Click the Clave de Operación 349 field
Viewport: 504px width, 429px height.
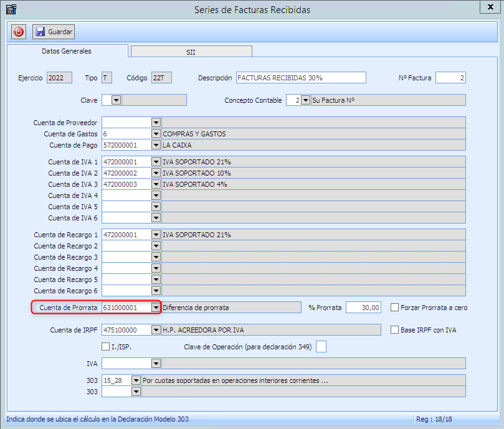tap(321, 347)
